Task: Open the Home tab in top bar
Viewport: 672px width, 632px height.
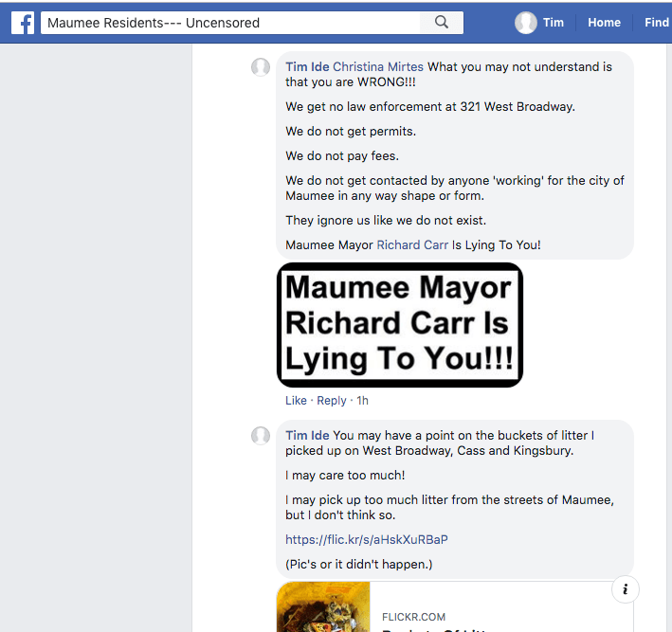Action: click(604, 23)
